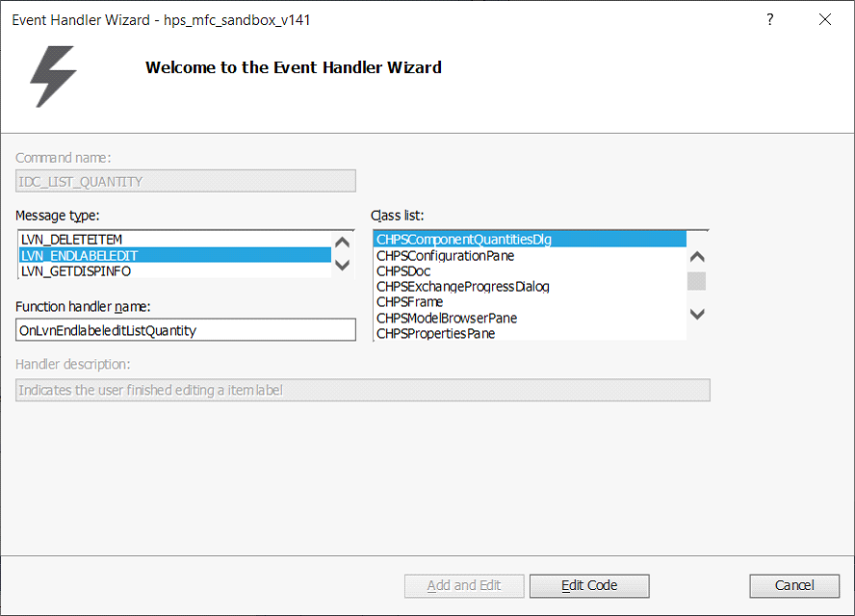Select CHPSDoc in class list
The width and height of the screenshot is (855, 616).
point(530,270)
